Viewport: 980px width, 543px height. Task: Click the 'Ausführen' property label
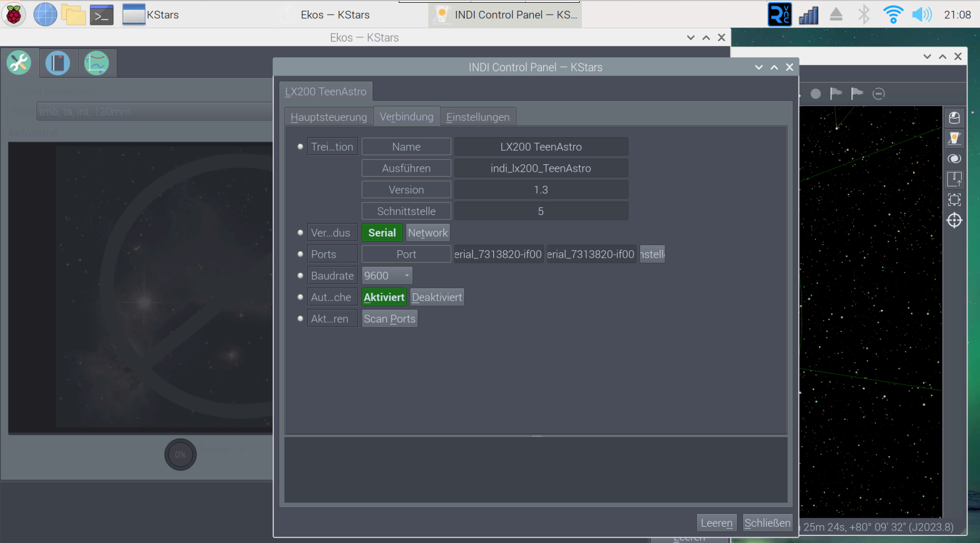pos(406,169)
